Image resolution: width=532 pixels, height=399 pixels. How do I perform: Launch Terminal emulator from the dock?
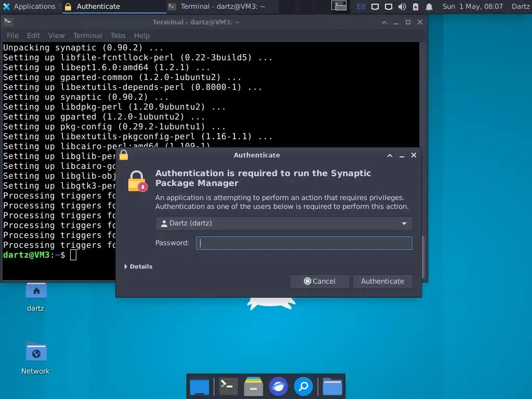(x=228, y=387)
